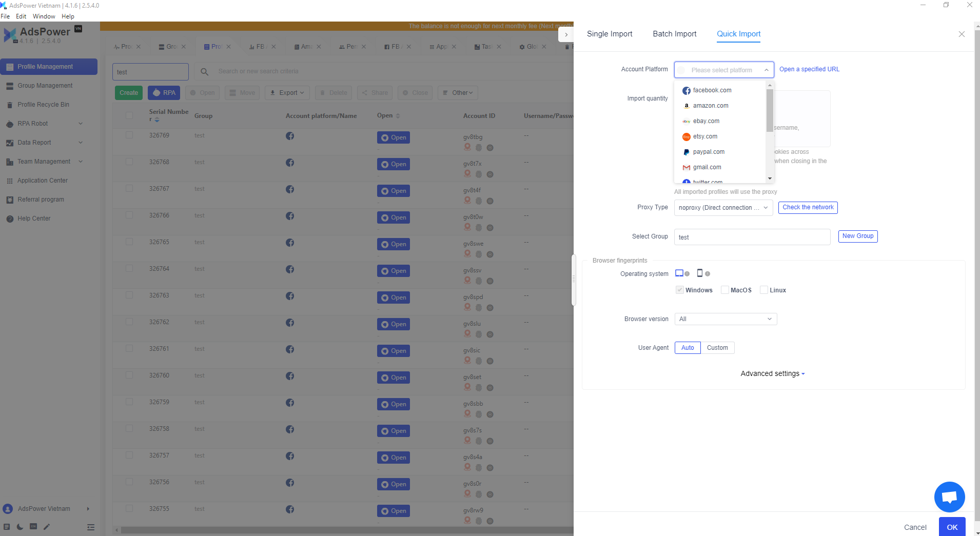980x536 pixels.
Task: Click the language EN icon in the sidebar
Action: tap(33, 527)
